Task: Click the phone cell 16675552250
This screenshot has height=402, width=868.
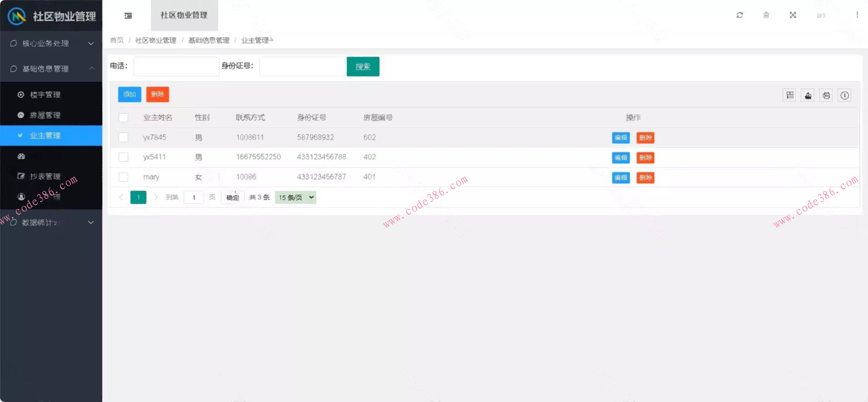Action: [x=259, y=157]
